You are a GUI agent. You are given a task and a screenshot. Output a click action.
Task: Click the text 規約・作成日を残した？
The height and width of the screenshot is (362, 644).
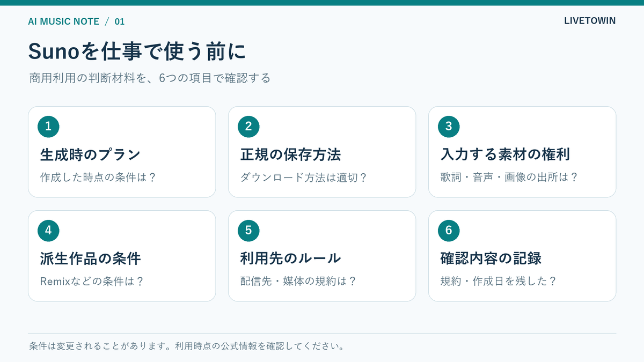coord(499,281)
